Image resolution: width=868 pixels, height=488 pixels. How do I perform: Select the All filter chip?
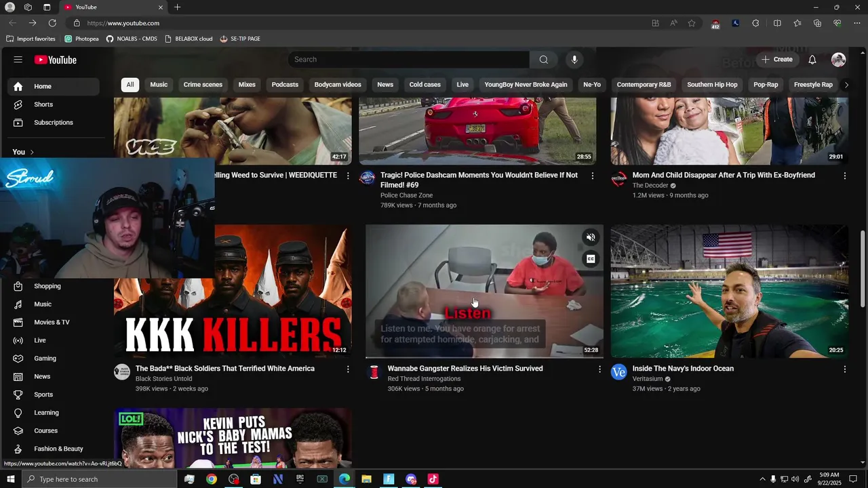(x=130, y=85)
